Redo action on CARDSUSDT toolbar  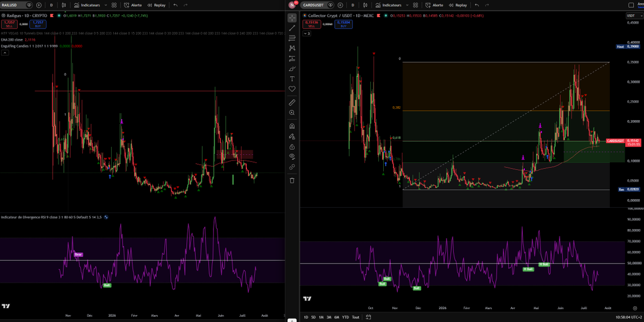pos(487,5)
